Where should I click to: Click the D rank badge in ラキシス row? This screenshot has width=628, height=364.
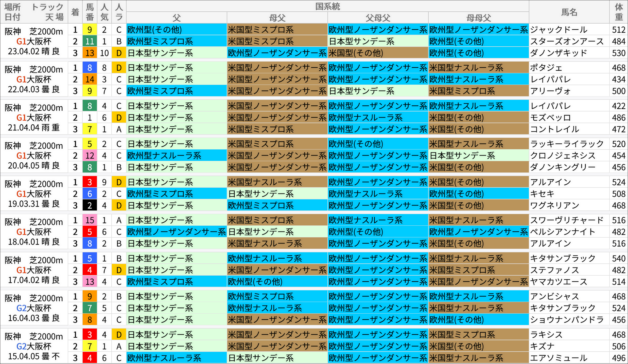pos(119,335)
